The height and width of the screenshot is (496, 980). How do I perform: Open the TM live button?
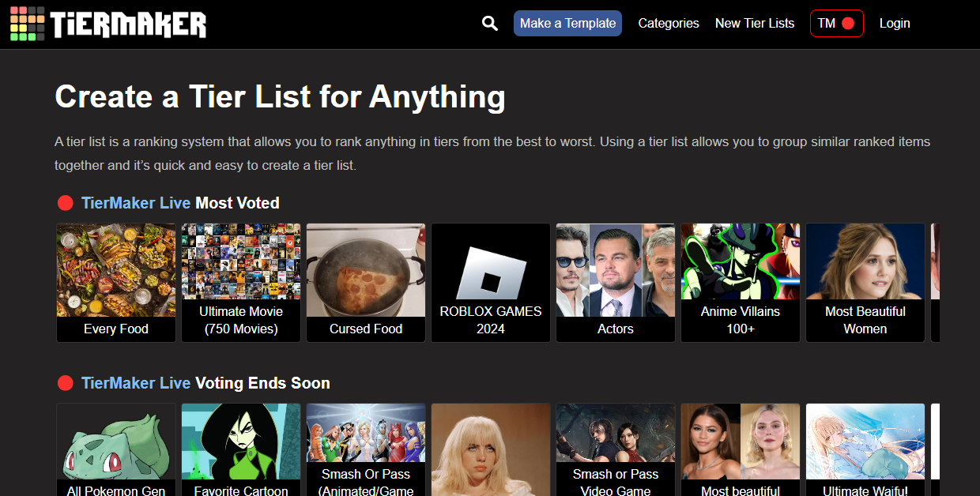836,24
